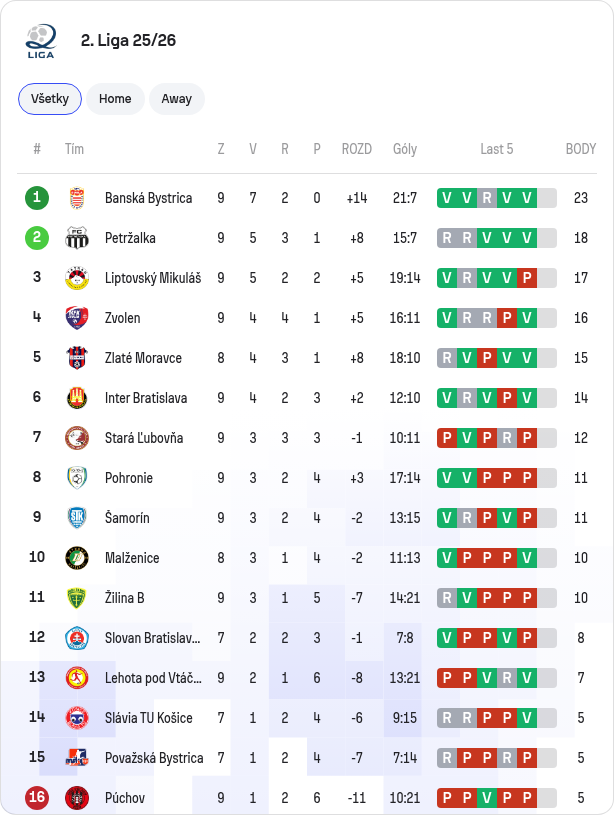This screenshot has width=614, height=815.
Task: Click Banská Bystrica's draw R form badge
Action: coord(487,198)
